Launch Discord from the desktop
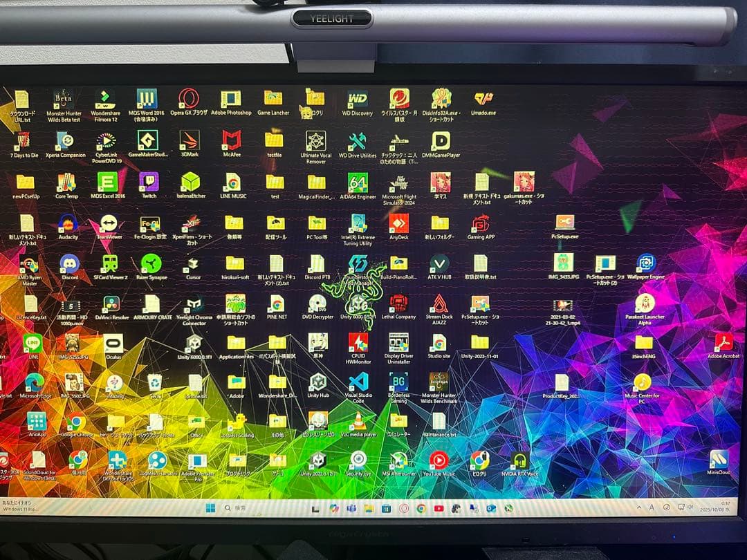 69,263
